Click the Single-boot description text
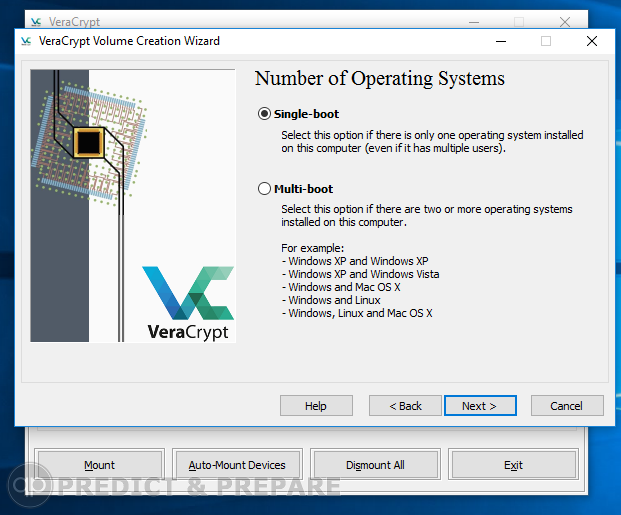621x515 pixels. click(432, 141)
